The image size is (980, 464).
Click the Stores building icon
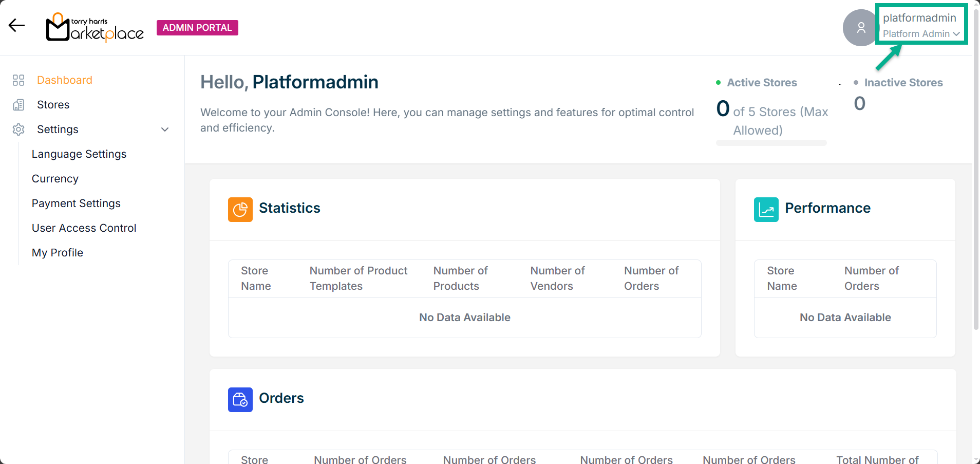tap(18, 105)
